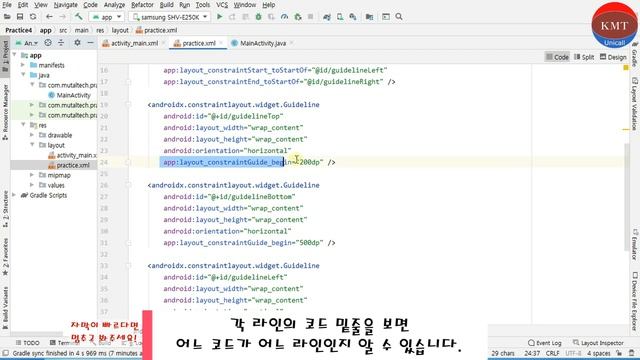Select the practice.xml editor tab

[x=199, y=43]
